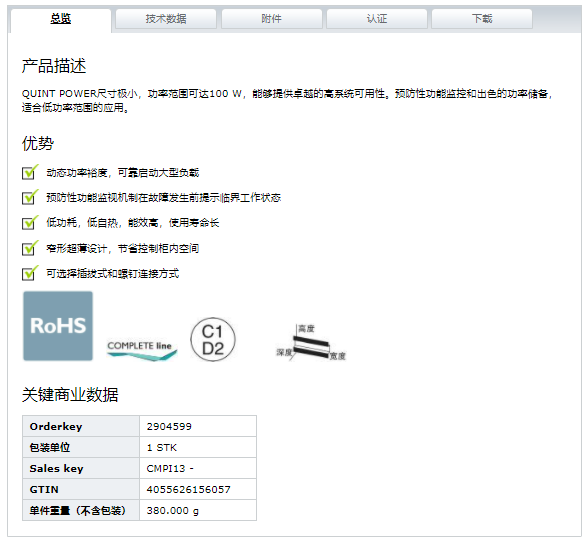Viewport: 585px width, 541px height.
Task: Click the COMPLETE line logo
Action: click(142, 350)
